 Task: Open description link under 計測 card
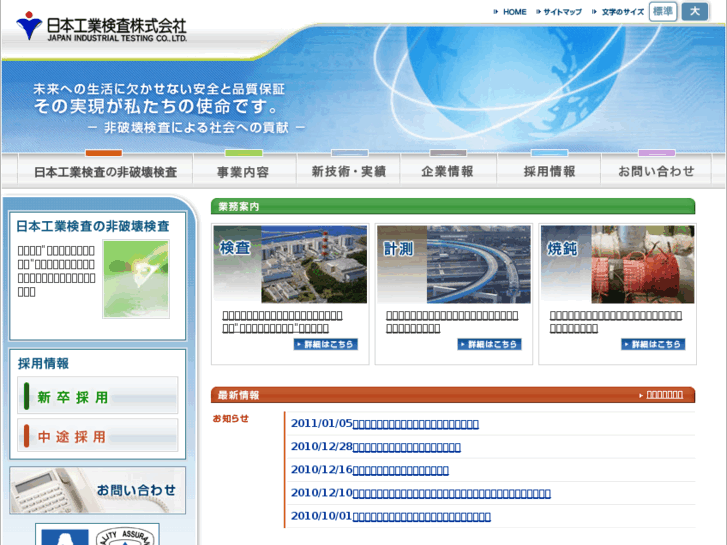click(x=452, y=322)
